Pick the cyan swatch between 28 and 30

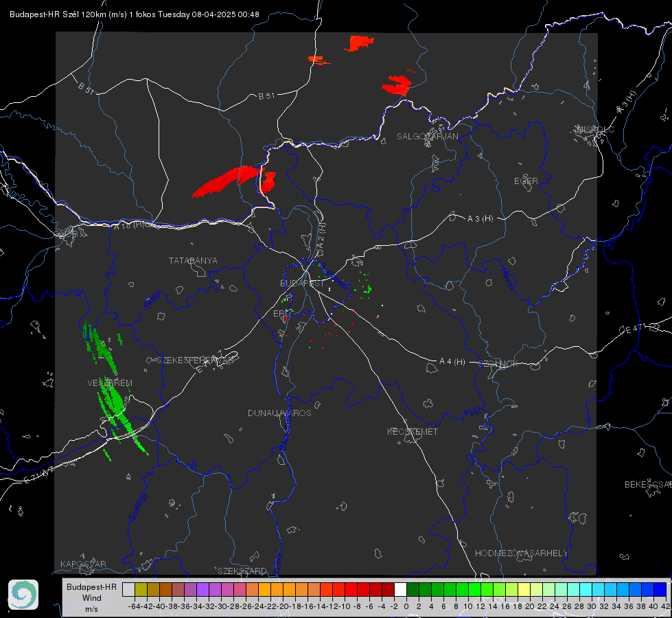tap(586, 589)
